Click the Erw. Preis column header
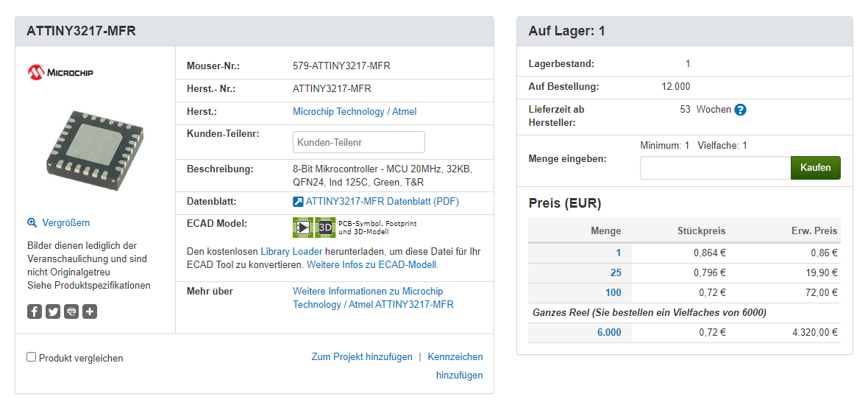The image size is (868, 405). click(x=814, y=231)
